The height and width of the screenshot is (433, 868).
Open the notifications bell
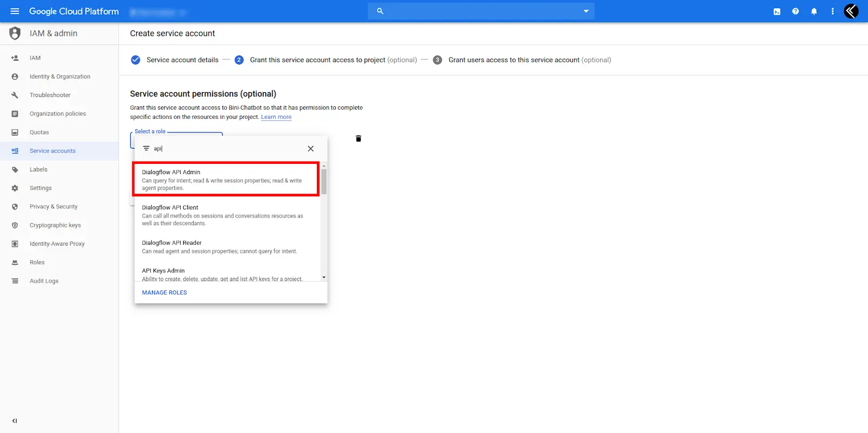814,11
